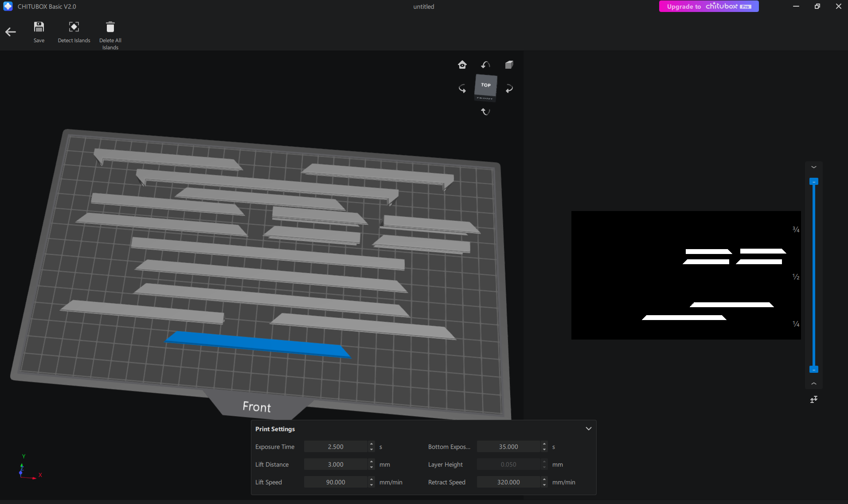Run Detect Islands
The height and width of the screenshot is (504, 848).
(x=74, y=31)
